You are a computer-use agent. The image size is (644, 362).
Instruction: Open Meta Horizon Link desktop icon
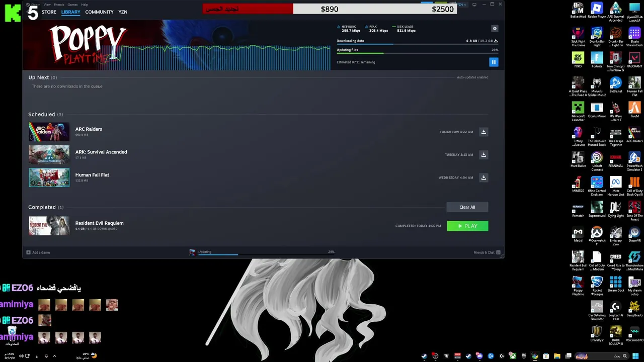(x=615, y=186)
